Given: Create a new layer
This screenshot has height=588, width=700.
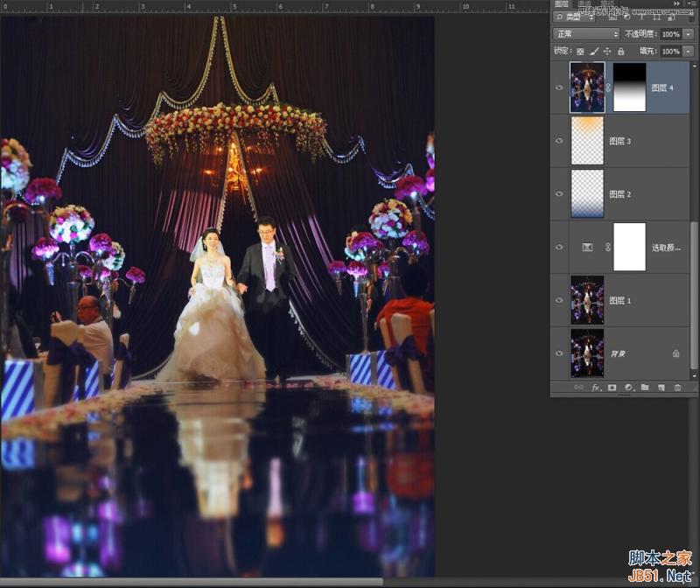Looking at the screenshot, I should pyautogui.click(x=661, y=388).
